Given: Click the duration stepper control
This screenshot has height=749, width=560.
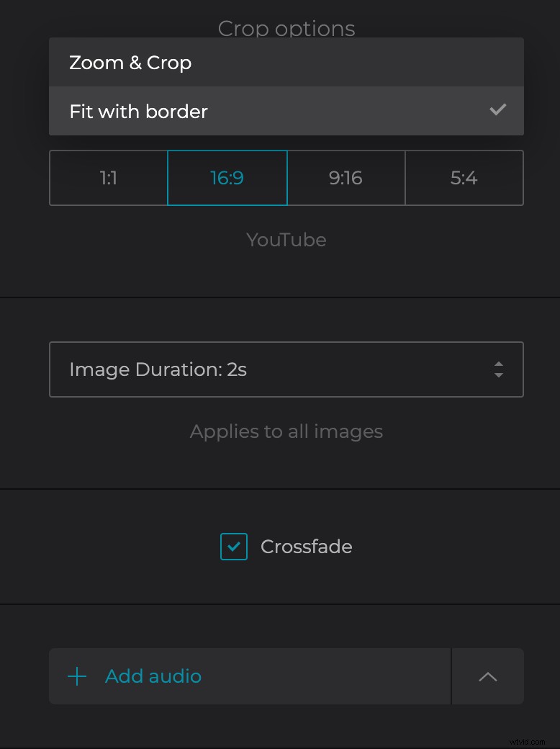Looking at the screenshot, I should [499, 369].
